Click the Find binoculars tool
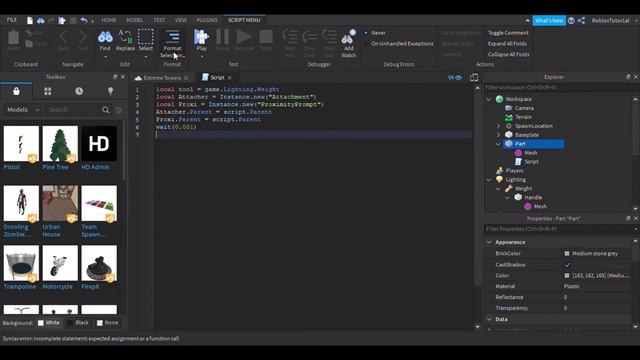Image resolution: width=640 pixels, height=360 pixels. point(105,38)
